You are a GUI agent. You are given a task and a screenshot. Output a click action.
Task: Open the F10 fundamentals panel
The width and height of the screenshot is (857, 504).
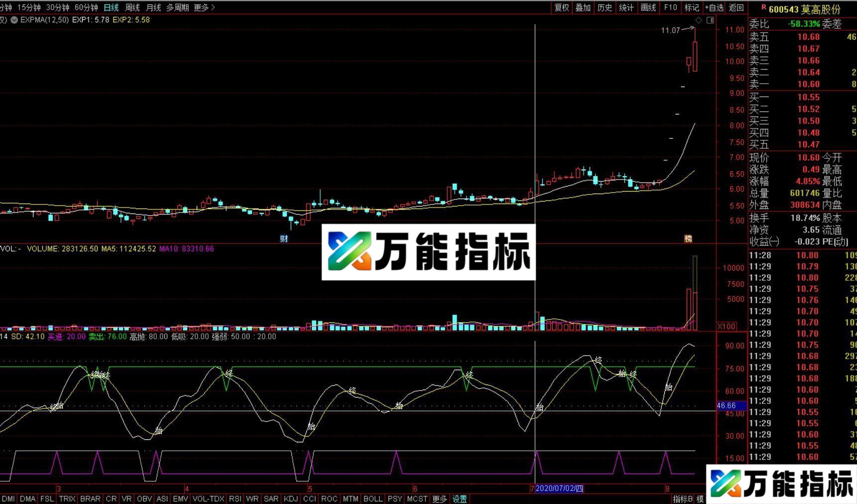[670, 7]
